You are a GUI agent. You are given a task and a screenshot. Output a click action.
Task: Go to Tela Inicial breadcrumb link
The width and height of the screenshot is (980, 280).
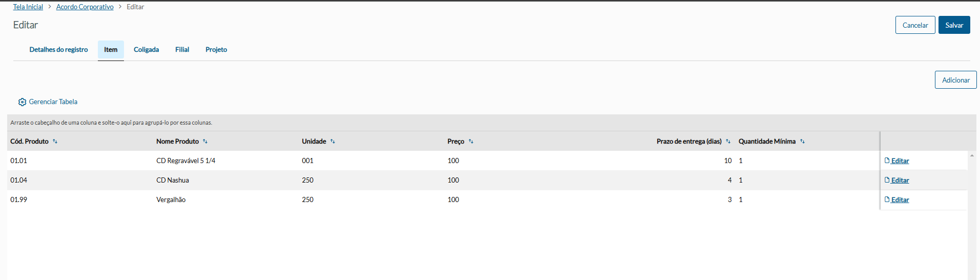point(28,7)
